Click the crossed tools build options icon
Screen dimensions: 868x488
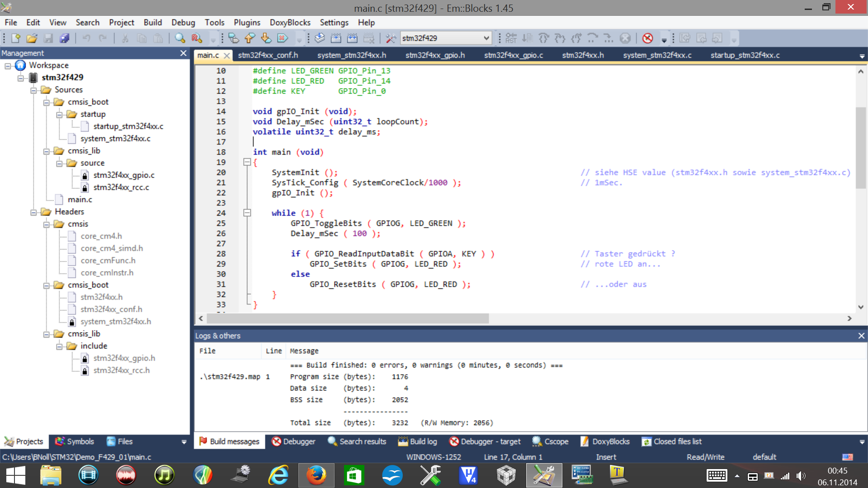point(391,38)
